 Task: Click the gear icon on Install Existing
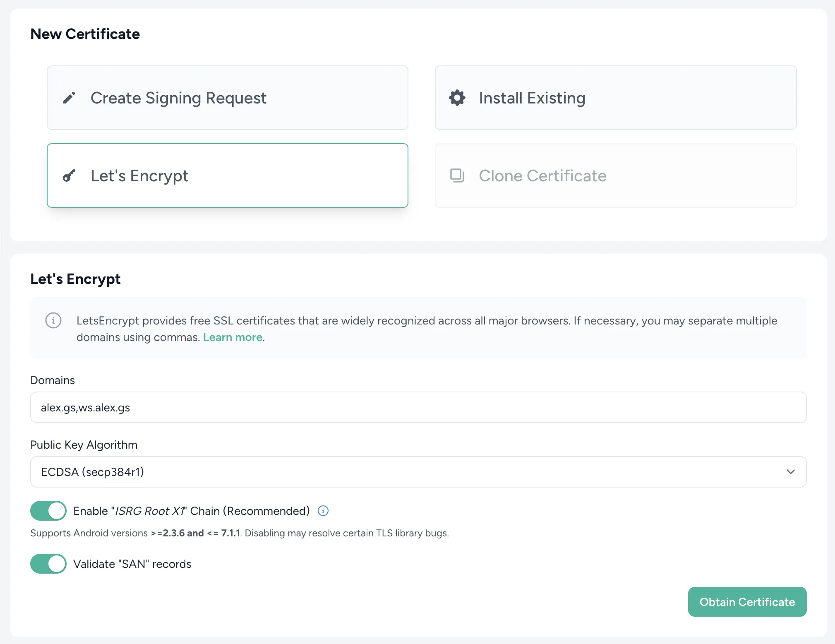point(457,98)
